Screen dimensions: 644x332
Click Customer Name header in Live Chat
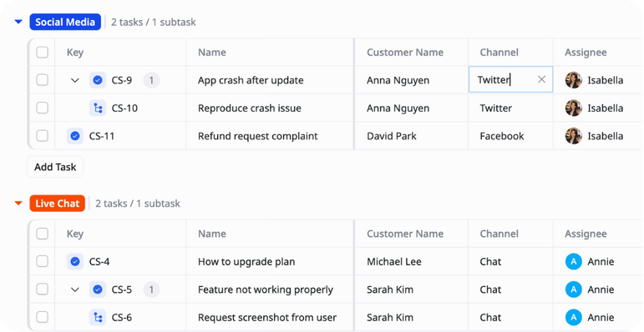pos(405,234)
